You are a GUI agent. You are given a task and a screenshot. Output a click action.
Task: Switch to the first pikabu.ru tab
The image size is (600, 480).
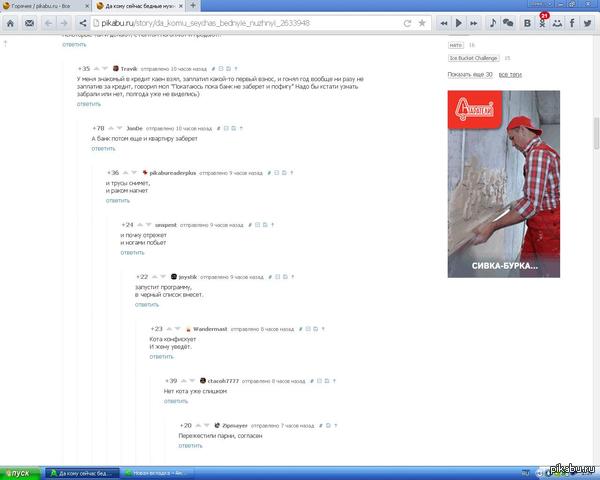[45, 6]
